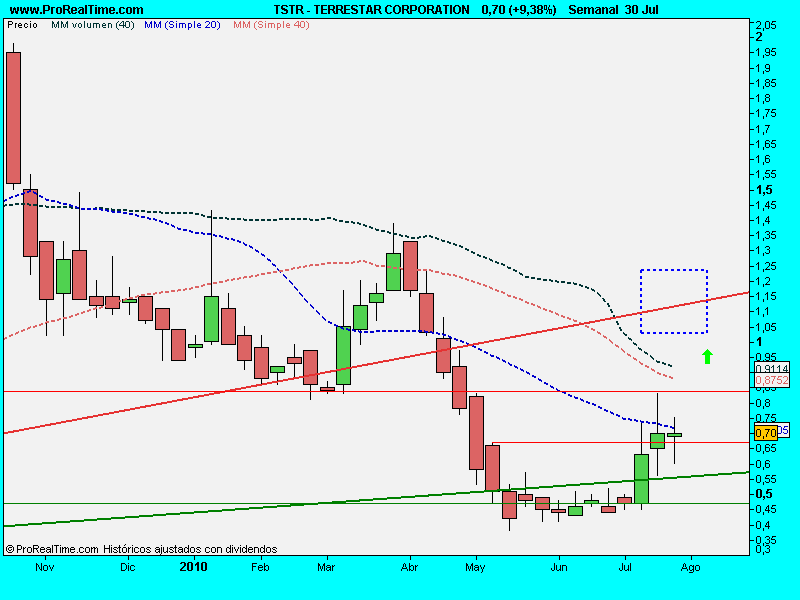Click the 1,65 price axis label
Viewport: 800px width, 600px height.
click(x=767, y=144)
